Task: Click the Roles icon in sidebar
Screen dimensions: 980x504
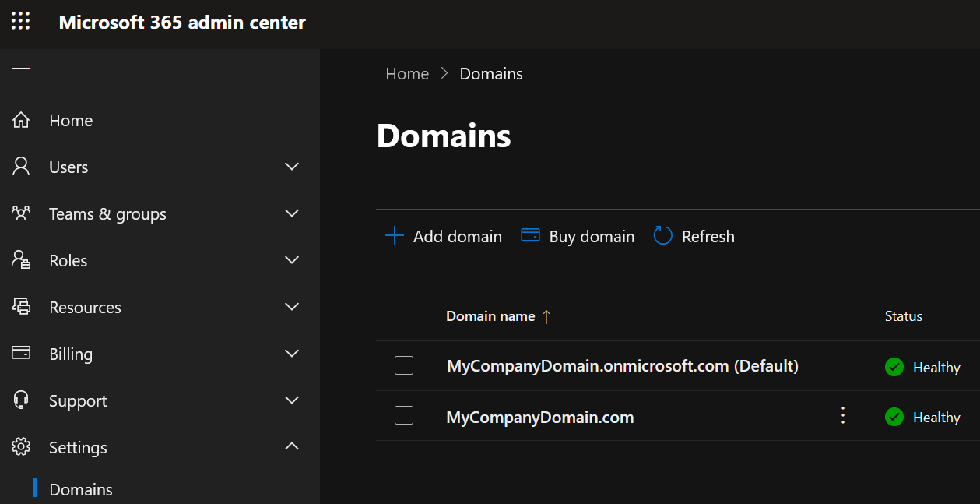Action: click(x=21, y=260)
